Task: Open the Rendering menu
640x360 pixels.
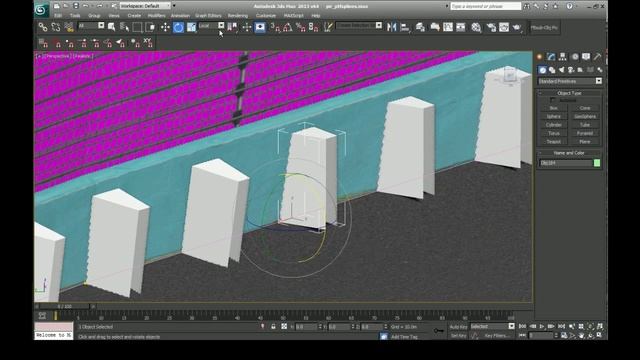Action: (x=238, y=16)
